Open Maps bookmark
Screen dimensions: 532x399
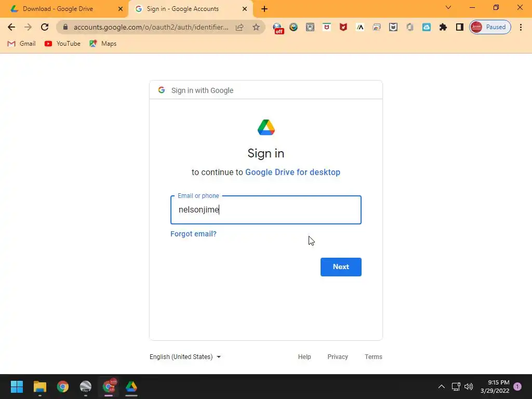coord(103,44)
